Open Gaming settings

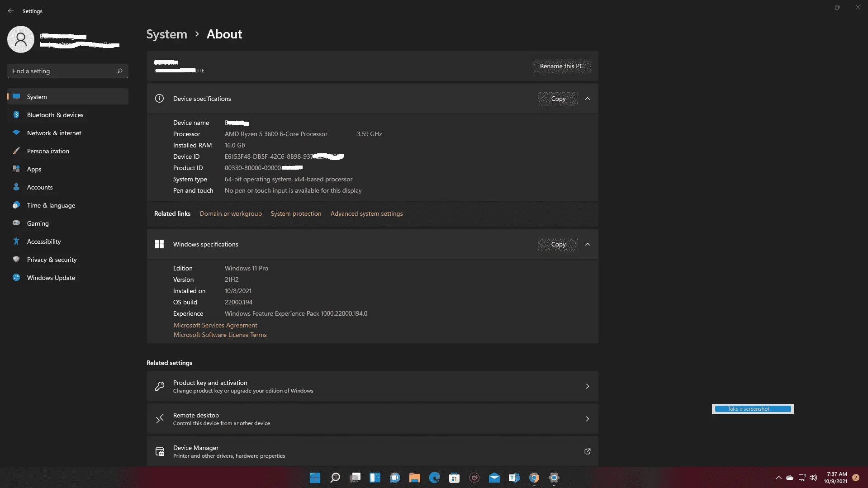[68, 223]
